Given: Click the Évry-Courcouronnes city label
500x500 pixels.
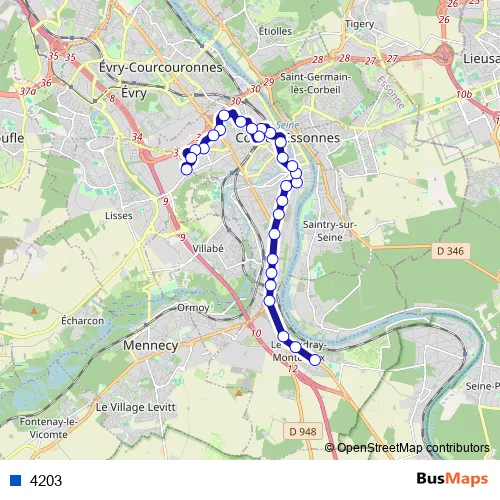Looking at the screenshot, I should [161, 68].
